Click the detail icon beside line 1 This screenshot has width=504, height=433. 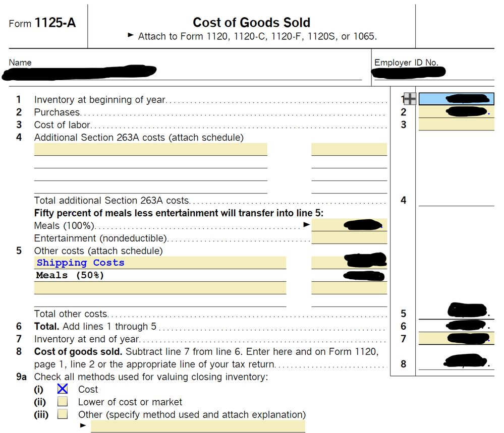click(x=410, y=99)
